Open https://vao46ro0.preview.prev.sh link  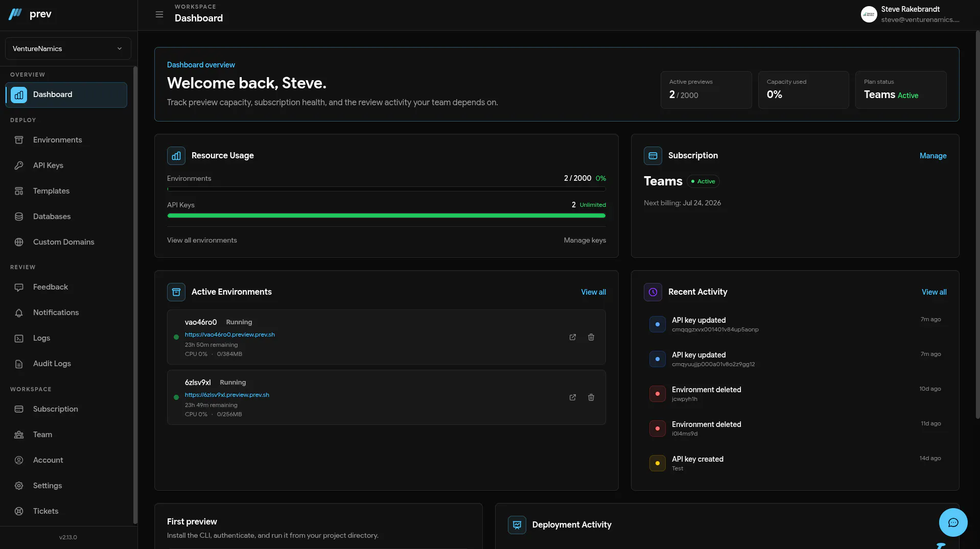(x=230, y=335)
